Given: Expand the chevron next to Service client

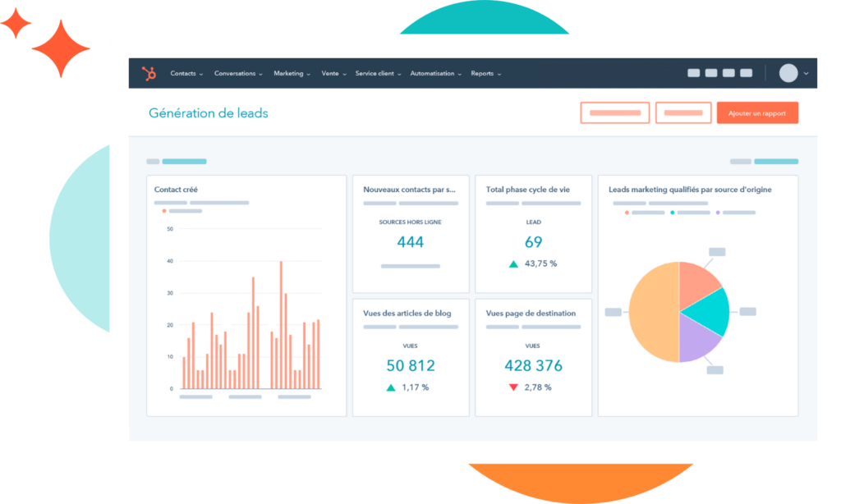Looking at the screenshot, I should tap(399, 75).
